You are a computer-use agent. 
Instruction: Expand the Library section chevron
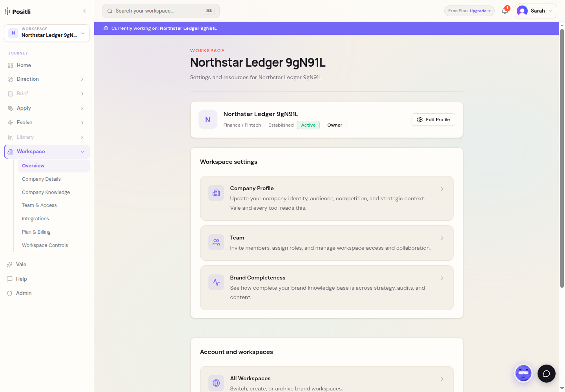[82, 137]
